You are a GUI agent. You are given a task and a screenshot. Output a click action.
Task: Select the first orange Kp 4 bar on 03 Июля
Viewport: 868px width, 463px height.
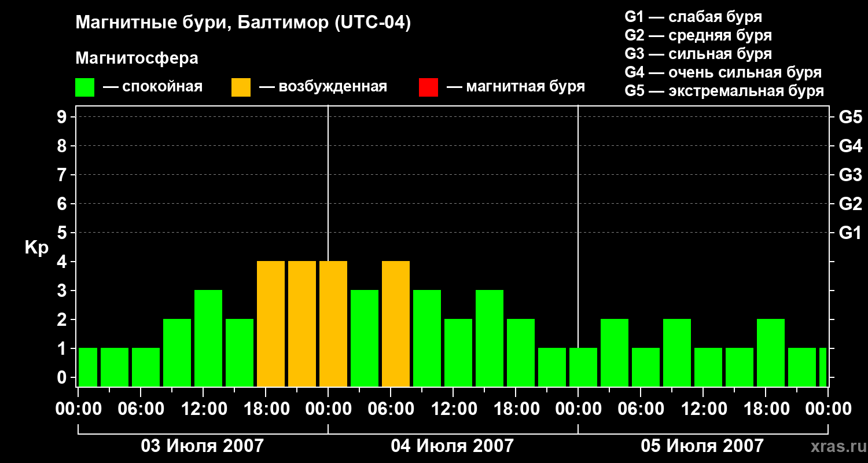pos(271,324)
